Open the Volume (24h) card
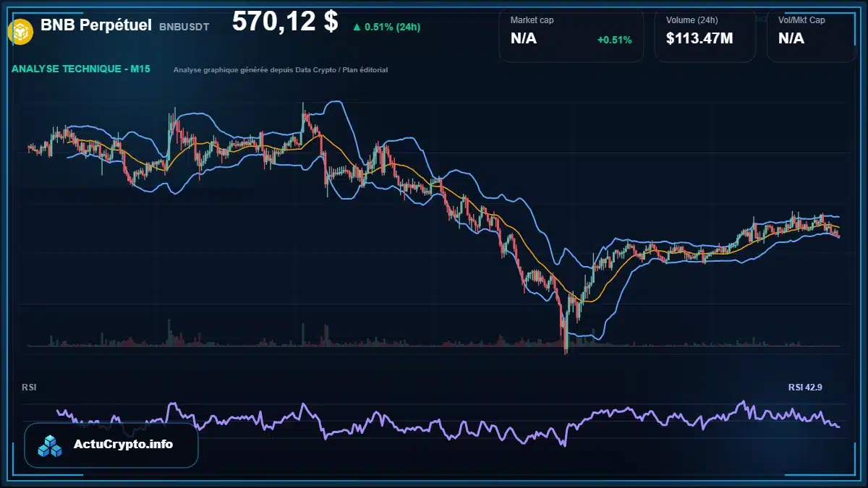This screenshot has width=868, height=488. (x=705, y=35)
